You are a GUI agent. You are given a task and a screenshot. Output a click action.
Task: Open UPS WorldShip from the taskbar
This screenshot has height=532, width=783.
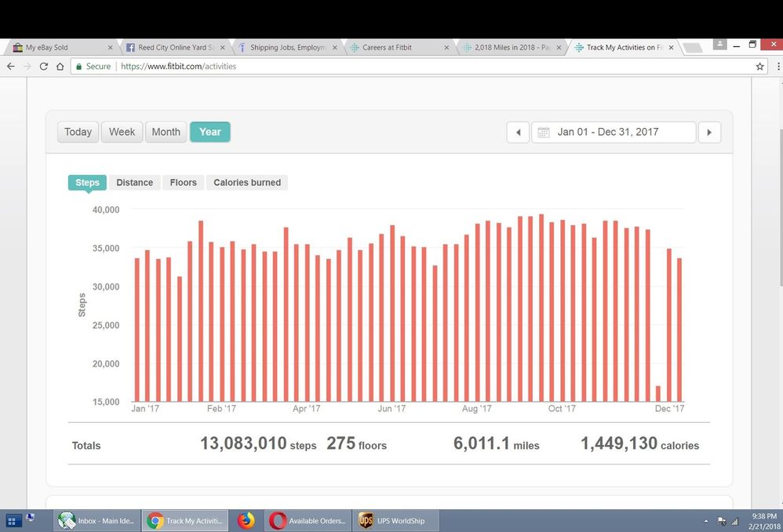pyautogui.click(x=396, y=520)
